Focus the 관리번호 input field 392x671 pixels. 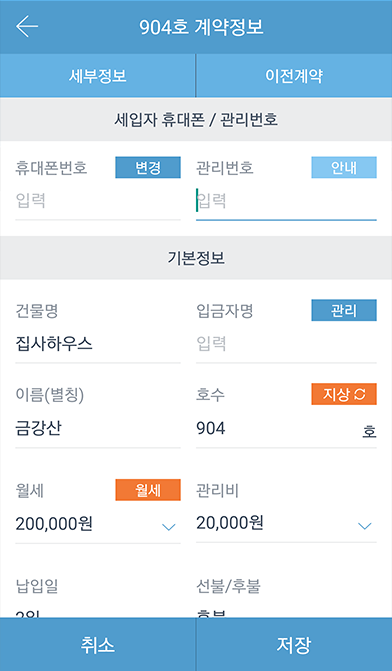(286, 201)
